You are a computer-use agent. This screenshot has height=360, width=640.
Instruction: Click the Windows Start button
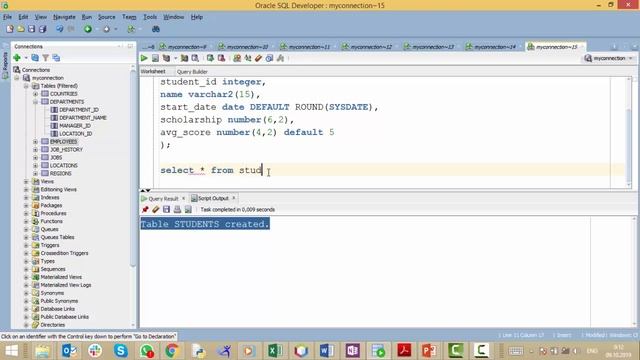[x=11, y=351]
